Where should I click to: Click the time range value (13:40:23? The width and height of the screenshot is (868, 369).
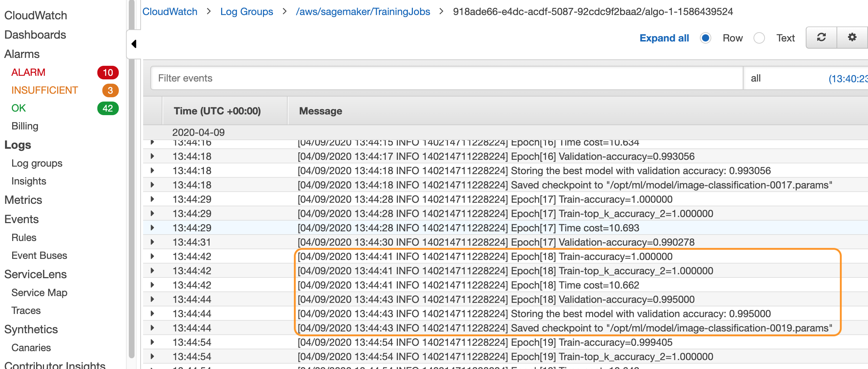pyautogui.click(x=848, y=79)
